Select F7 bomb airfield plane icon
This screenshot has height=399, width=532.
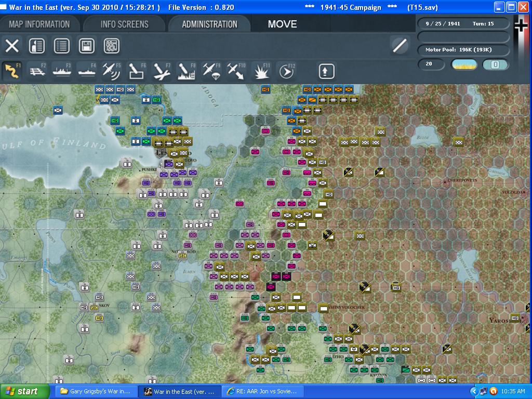[x=162, y=71]
